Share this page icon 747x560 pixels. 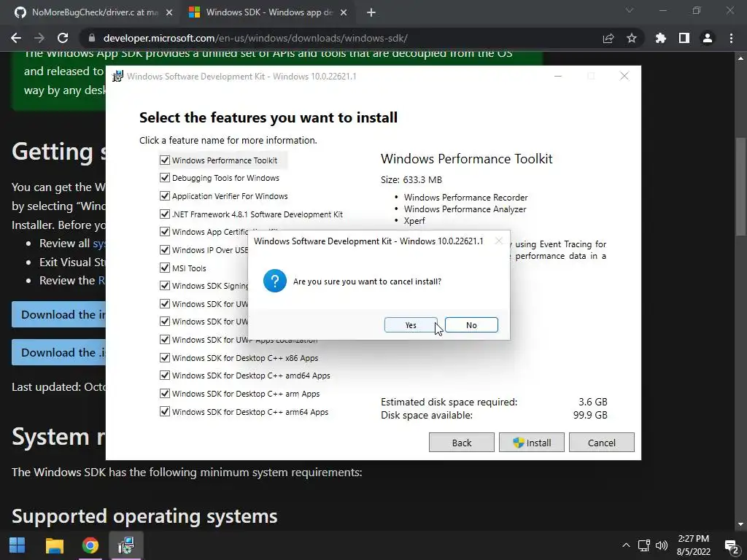point(608,38)
